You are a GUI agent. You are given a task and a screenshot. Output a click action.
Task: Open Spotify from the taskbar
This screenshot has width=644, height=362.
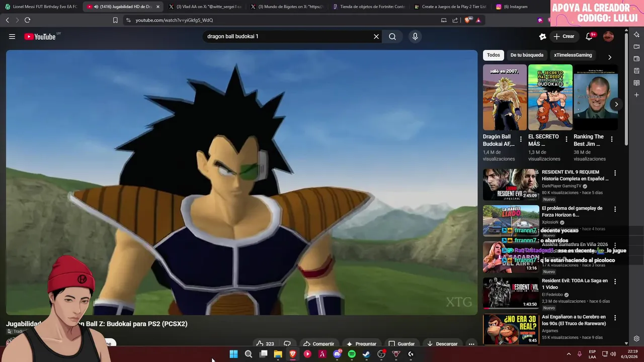coord(352,354)
